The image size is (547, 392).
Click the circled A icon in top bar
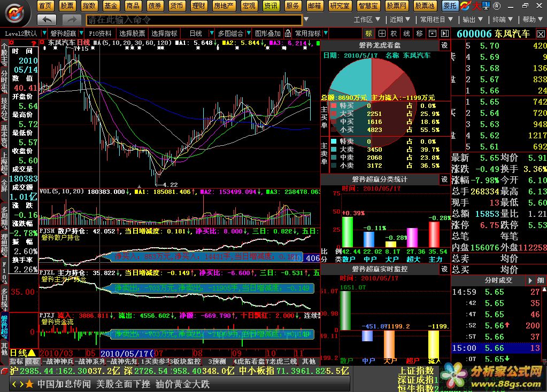497,6
